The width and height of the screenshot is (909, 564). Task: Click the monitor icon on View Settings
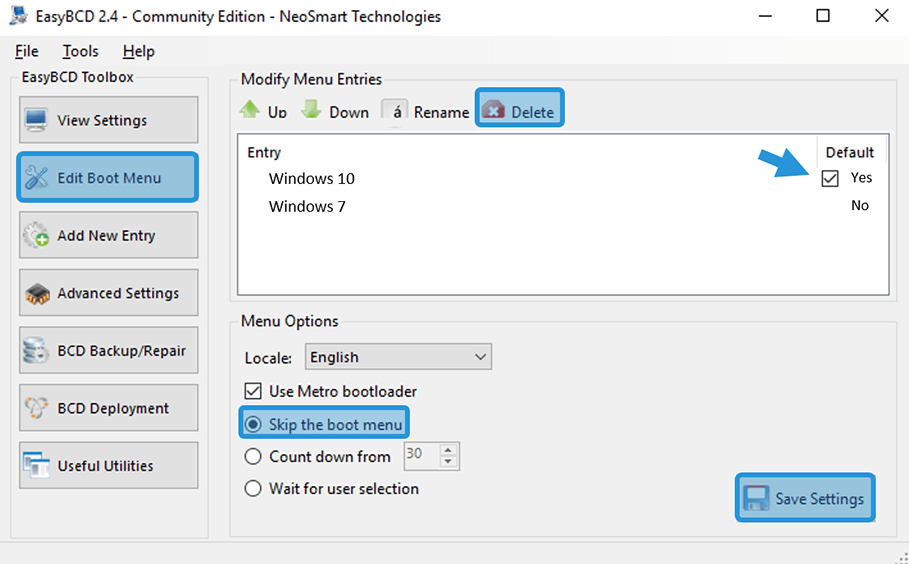tap(36, 120)
